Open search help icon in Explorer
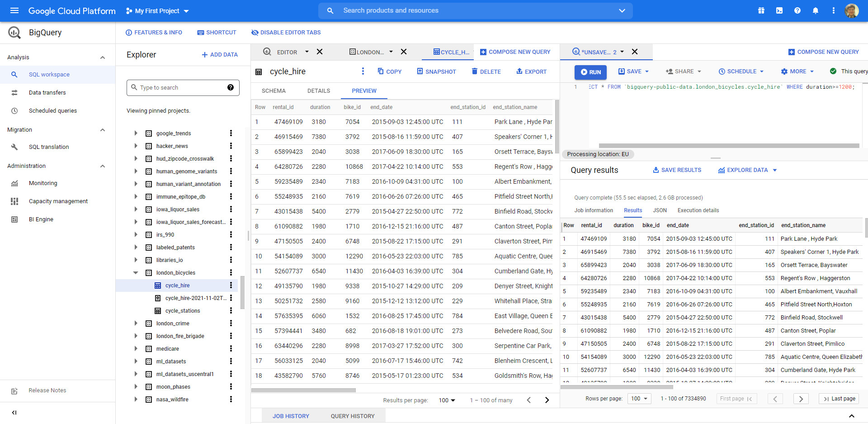Image resolution: width=868 pixels, height=424 pixels. (231, 87)
